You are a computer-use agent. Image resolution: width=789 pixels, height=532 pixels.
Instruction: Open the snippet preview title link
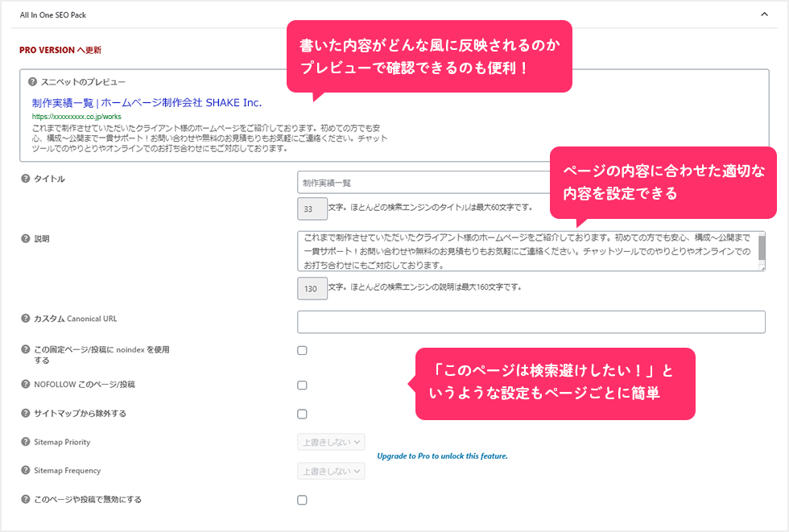click(x=147, y=103)
